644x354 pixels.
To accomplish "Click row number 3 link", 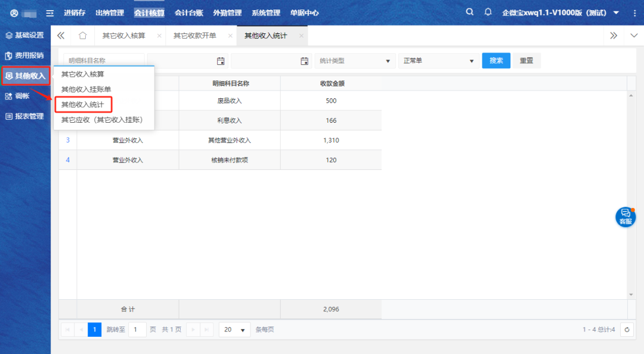I will point(68,141).
